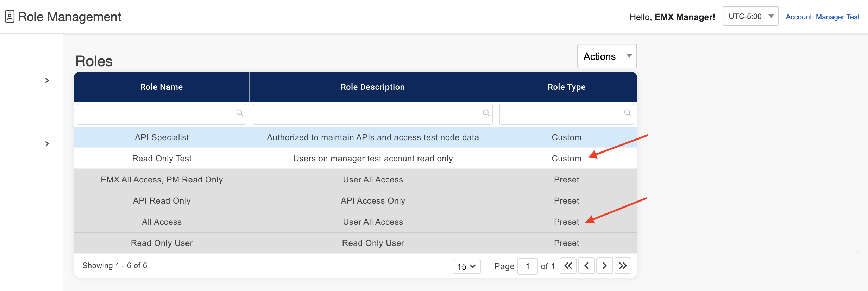The height and width of the screenshot is (291, 868).
Task: Click the Role Management person badge icon
Action: coord(10,17)
